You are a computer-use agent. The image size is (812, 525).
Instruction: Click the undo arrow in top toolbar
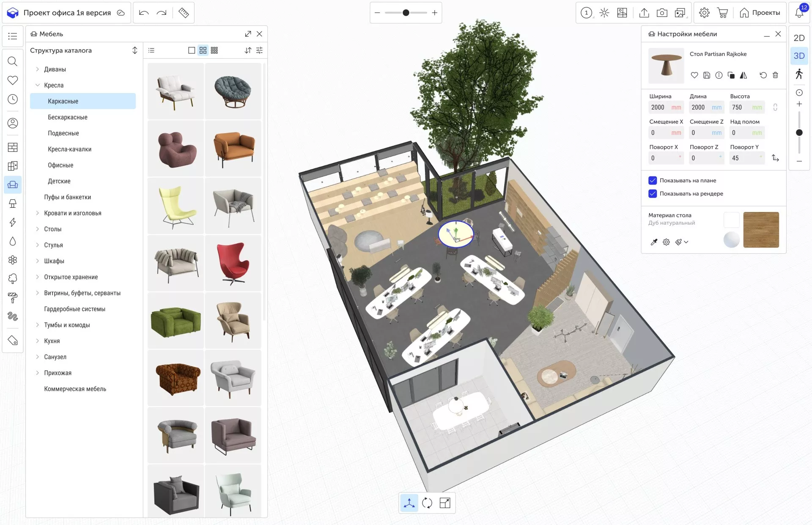tap(144, 13)
